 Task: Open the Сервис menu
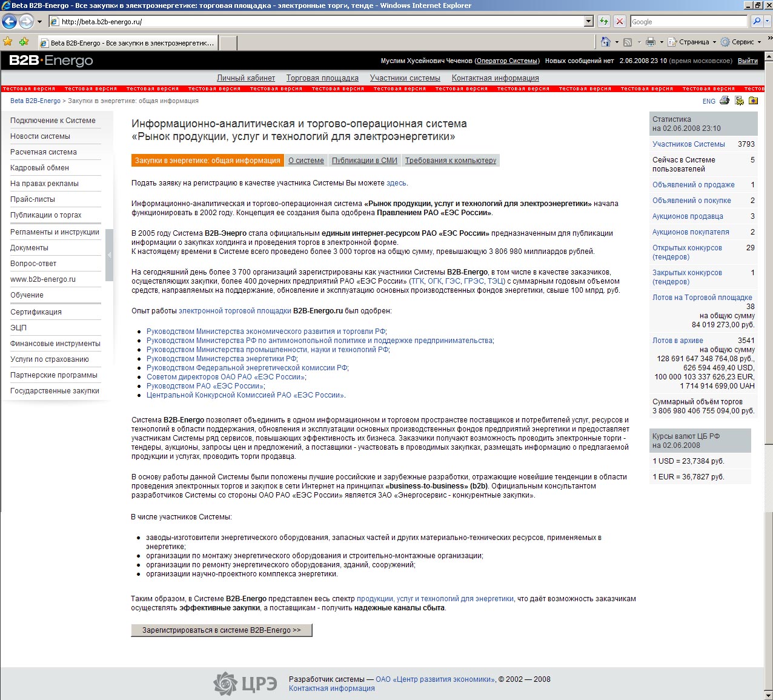[741, 42]
